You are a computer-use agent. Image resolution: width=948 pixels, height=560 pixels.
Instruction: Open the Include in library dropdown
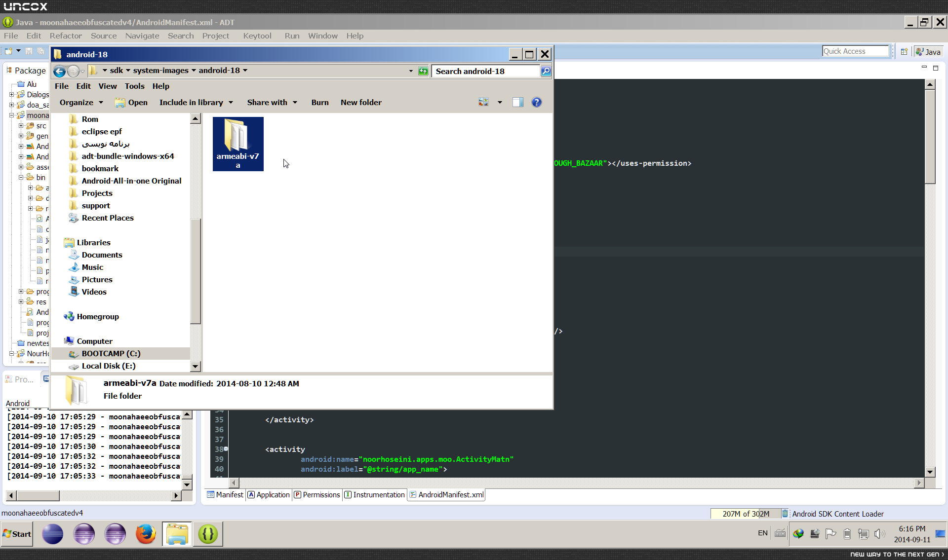(196, 102)
